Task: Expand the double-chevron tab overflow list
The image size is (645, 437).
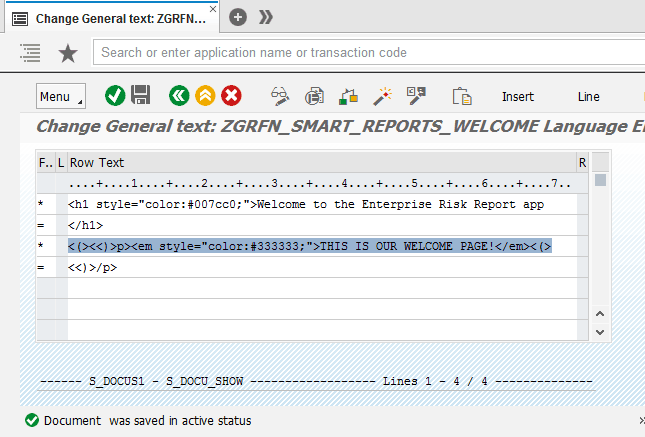Action: point(265,17)
